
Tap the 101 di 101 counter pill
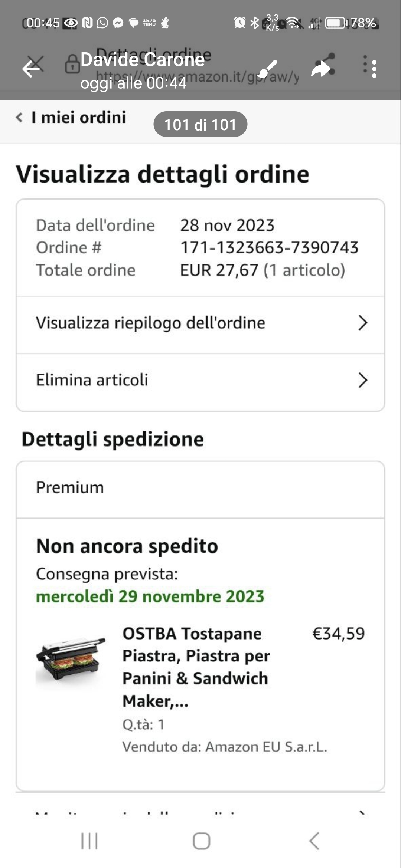200,125
